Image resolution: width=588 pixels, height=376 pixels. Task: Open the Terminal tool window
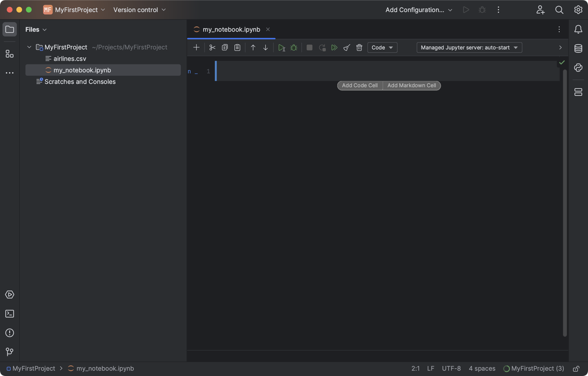pos(10,314)
